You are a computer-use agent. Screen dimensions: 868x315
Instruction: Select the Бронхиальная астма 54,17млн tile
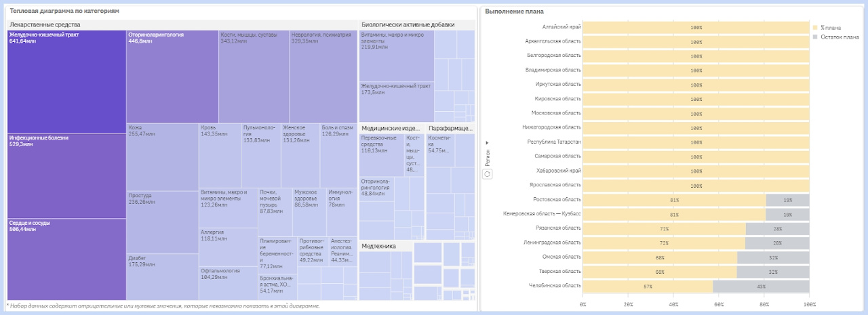[277, 287]
